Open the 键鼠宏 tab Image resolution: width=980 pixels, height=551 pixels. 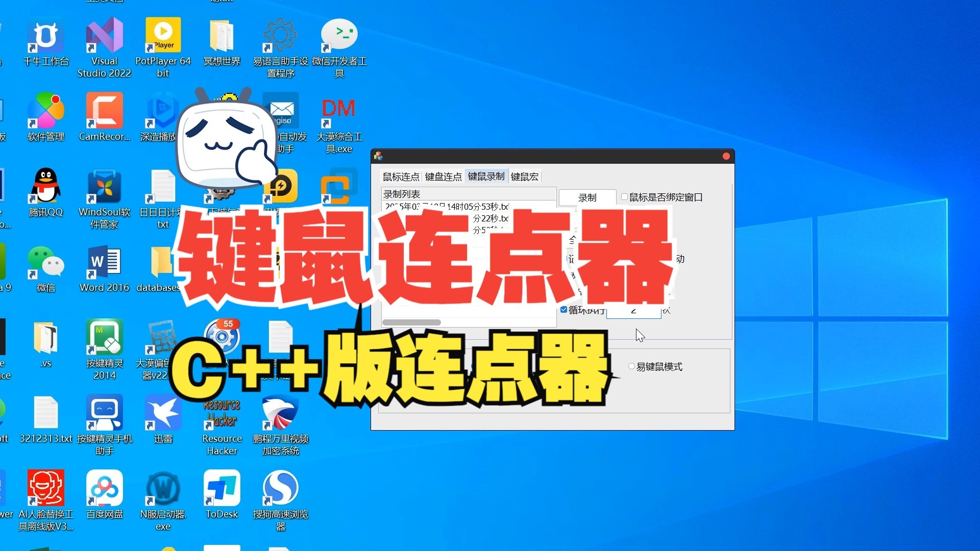[x=525, y=177]
